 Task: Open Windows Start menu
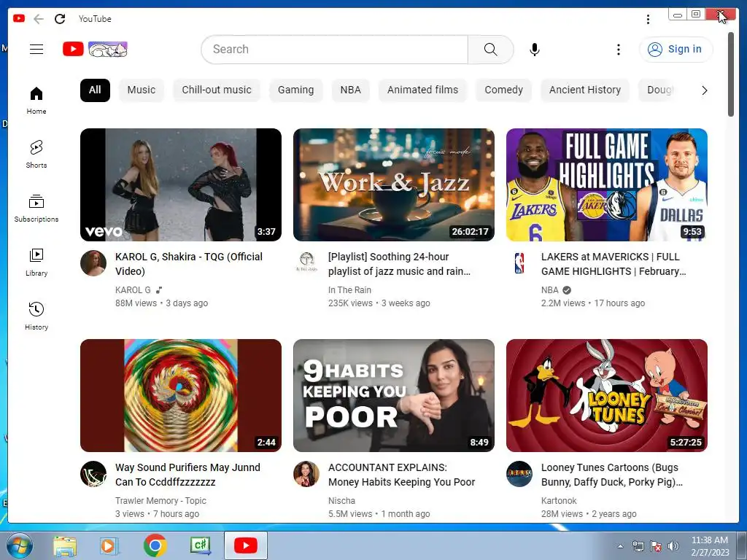pos(19,545)
